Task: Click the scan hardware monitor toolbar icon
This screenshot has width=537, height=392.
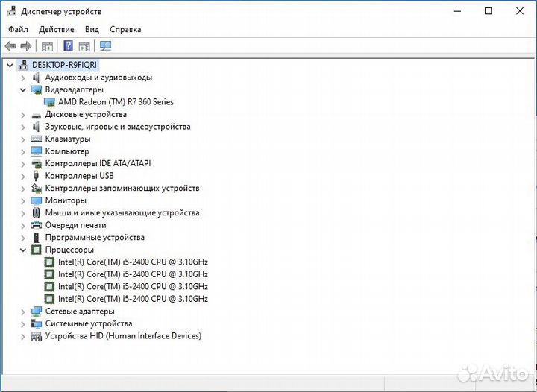Action: point(105,46)
